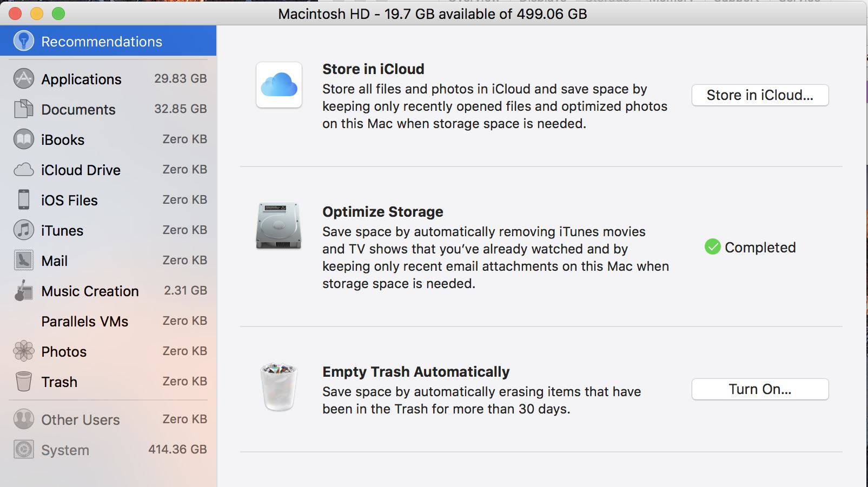The width and height of the screenshot is (868, 487).
Task: Click the yellow minimize window button
Action: [37, 14]
